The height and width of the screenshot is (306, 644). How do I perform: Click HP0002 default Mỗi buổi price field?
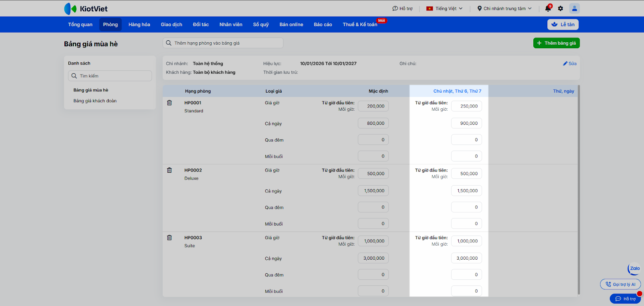(x=373, y=223)
